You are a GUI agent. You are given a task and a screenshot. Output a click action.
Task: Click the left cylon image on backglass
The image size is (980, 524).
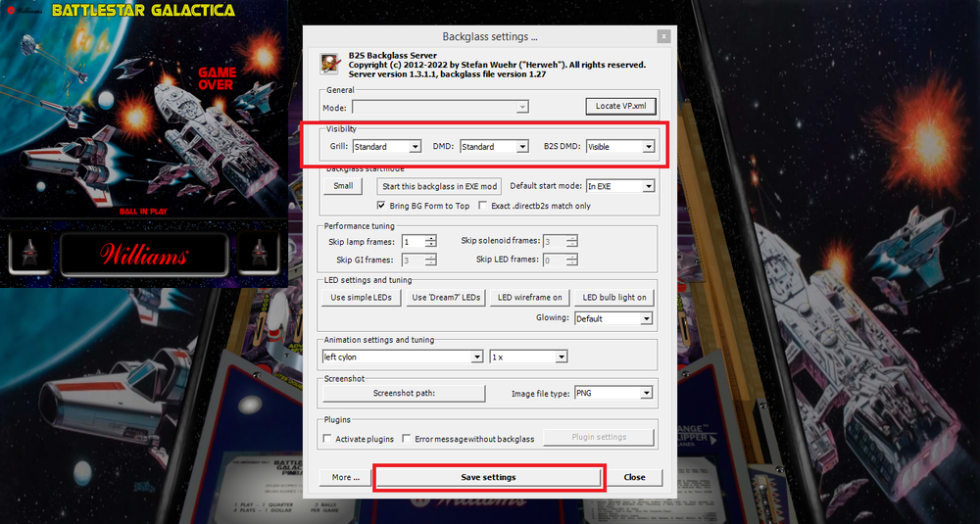click(x=29, y=255)
